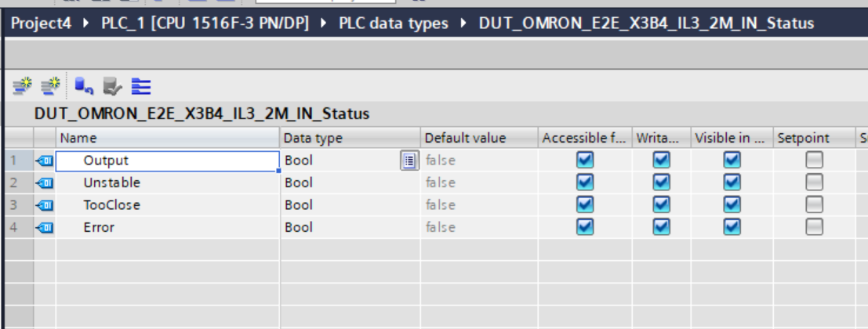Click PLC data types in breadcrumb
The image size is (868, 329).
(x=394, y=23)
